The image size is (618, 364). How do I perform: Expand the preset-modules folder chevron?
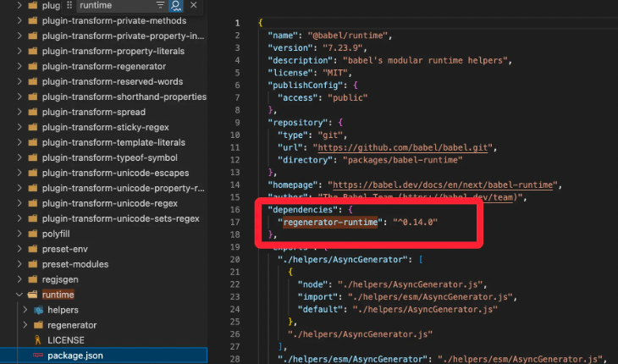tap(19, 264)
